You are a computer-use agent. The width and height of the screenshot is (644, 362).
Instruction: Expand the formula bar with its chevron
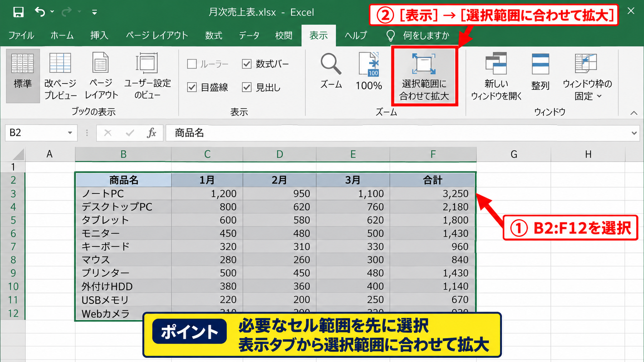pyautogui.click(x=634, y=133)
